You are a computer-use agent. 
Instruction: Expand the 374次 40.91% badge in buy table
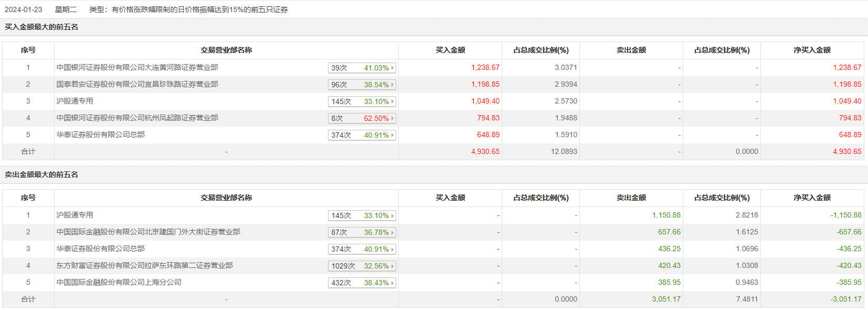coord(362,135)
